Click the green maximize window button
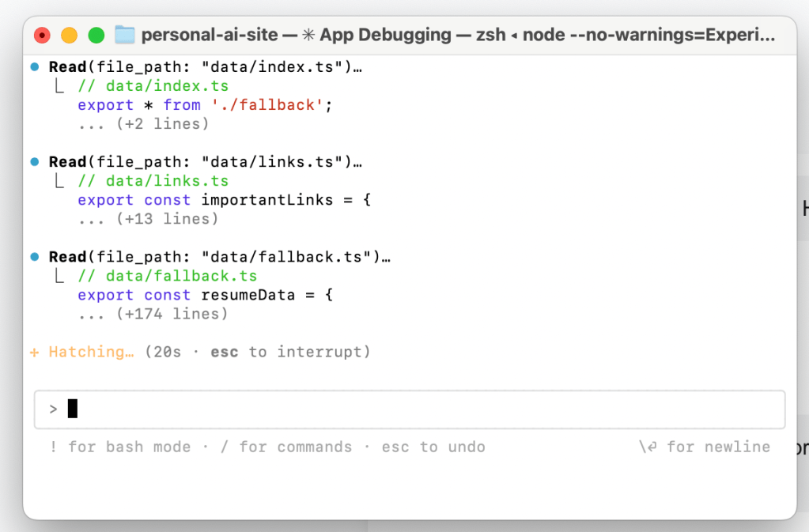Screen dimensions: 809x532 point(96,35)
